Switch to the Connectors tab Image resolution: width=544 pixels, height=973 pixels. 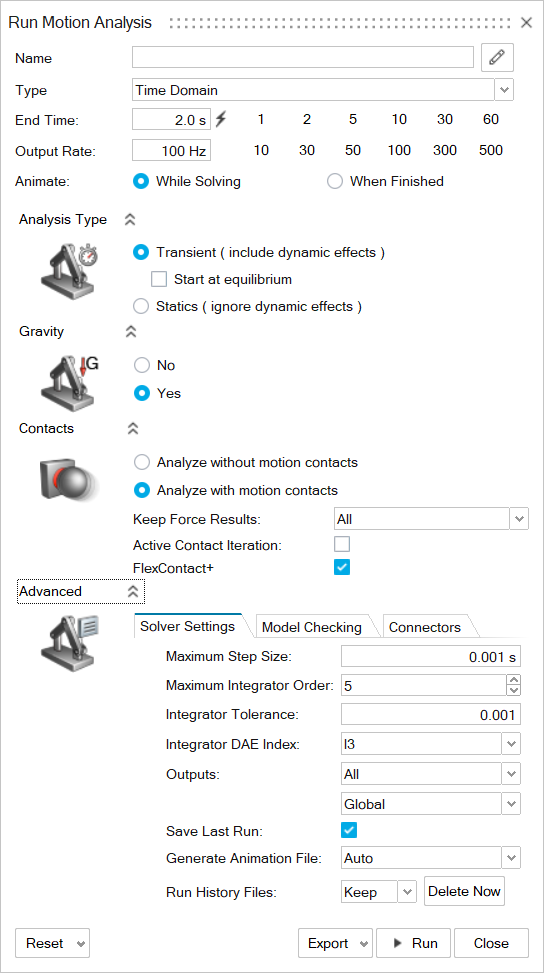click(425, 627)
